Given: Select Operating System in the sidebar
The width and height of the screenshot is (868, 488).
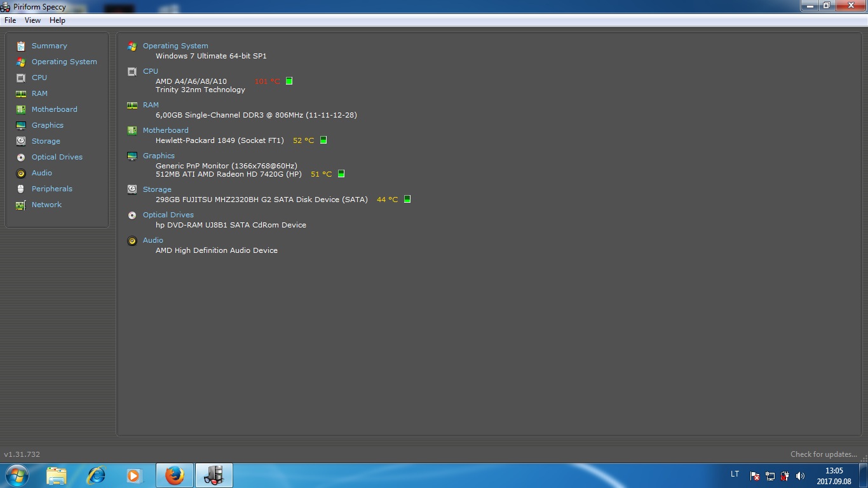Looking at the screenshot, I should click(64, 62).
